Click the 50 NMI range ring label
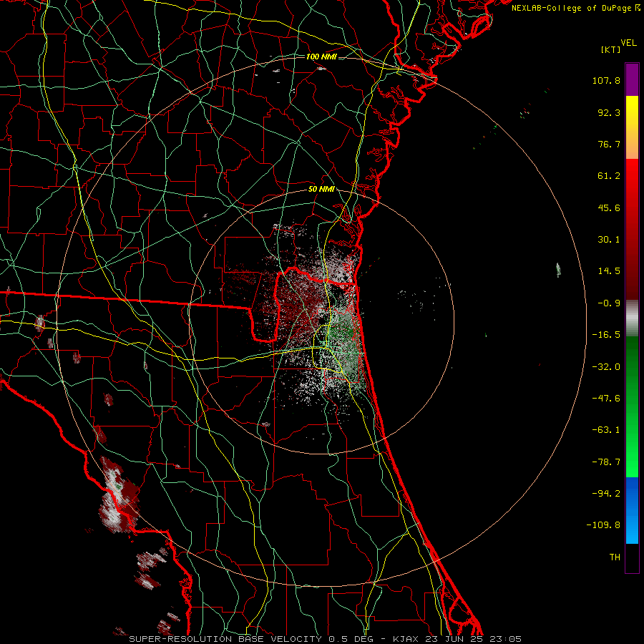Screen dimensions: 644x644 (321, 190)
